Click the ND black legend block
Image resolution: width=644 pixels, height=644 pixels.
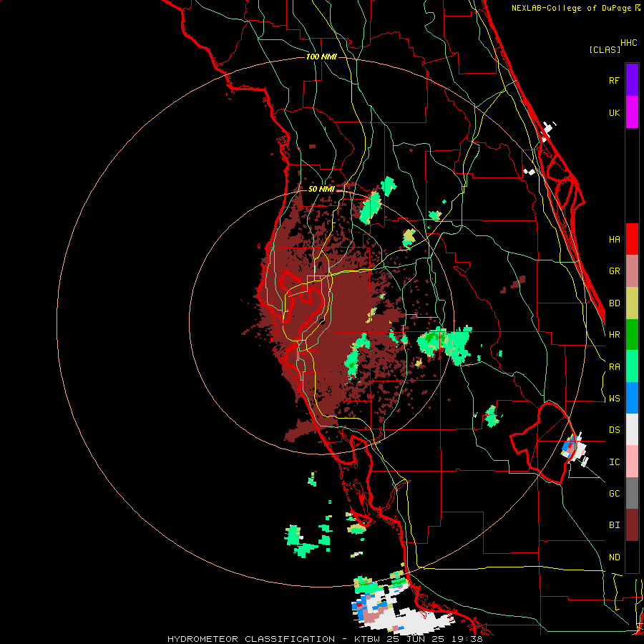[632, 557]
